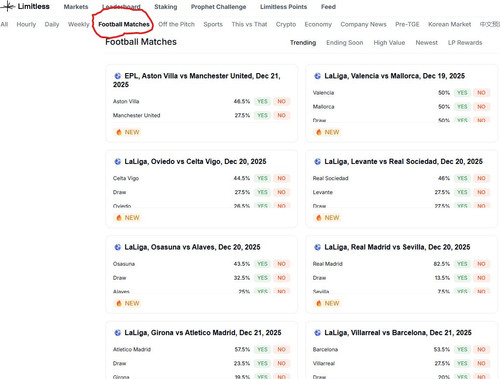Select the Weekly category tab
This screenshot has width=500, height=379.
pyautogui.click(x=79, y=24)
